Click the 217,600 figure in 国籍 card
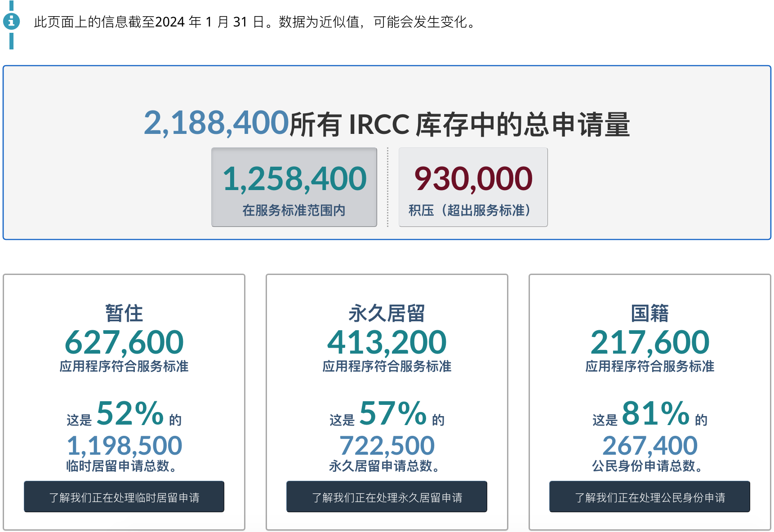Viewport: 774px width, 532px height. (x=649, y=342)
